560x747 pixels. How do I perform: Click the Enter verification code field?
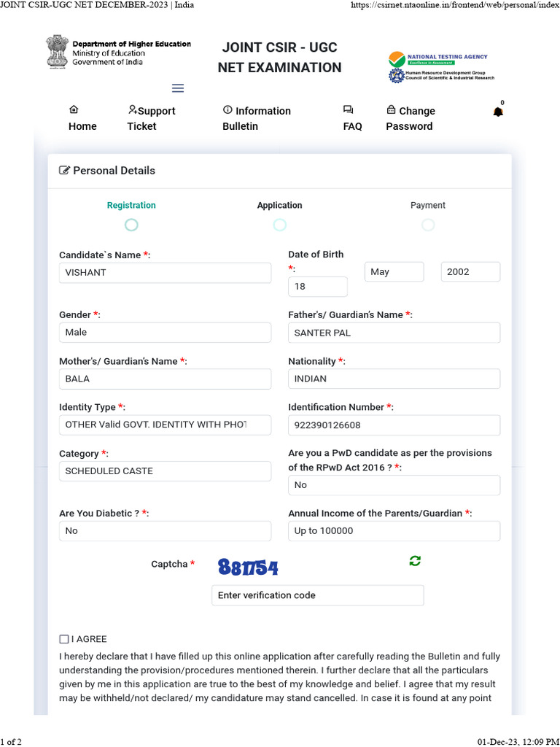(x=317, y=595)
